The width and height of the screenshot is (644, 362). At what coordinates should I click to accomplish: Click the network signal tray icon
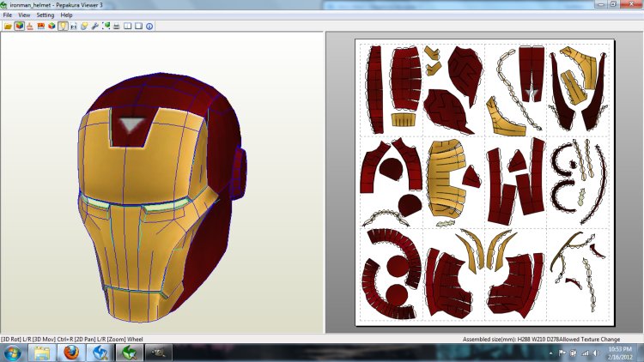point(586,353)
